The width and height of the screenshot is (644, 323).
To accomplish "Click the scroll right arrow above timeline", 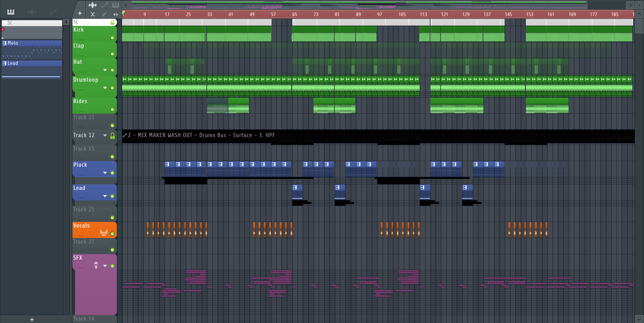I will point(630,5).
